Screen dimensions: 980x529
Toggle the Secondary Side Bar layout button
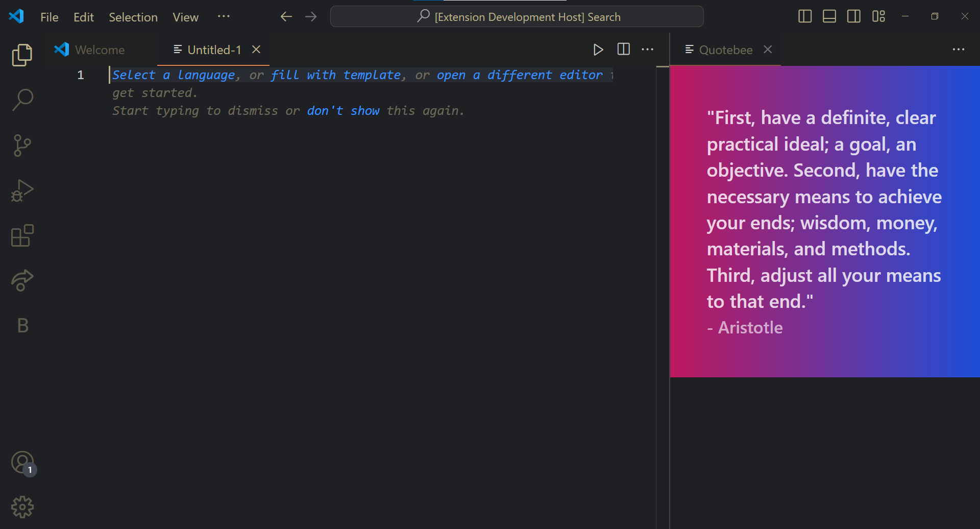(853, 16)
